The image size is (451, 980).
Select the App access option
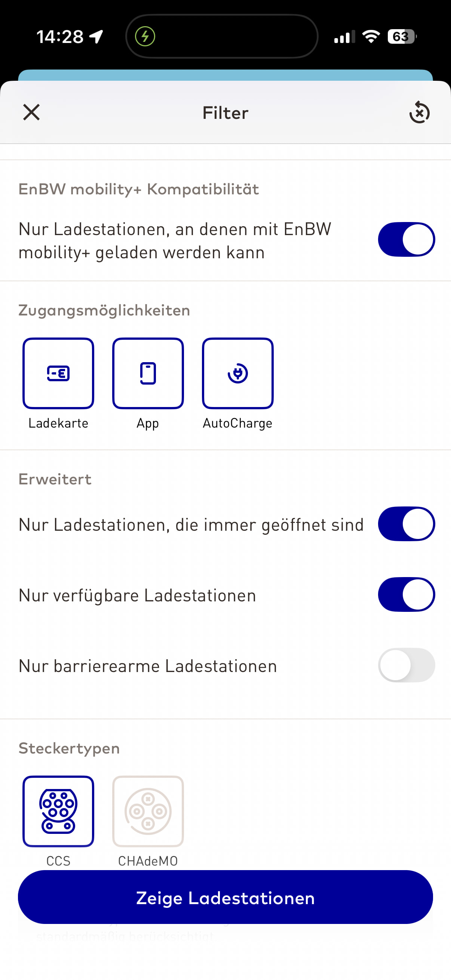pos(148,373)
